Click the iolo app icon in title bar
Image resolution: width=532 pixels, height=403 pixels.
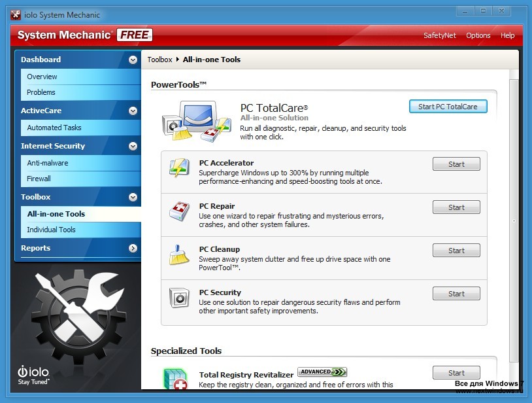(16, 15)
